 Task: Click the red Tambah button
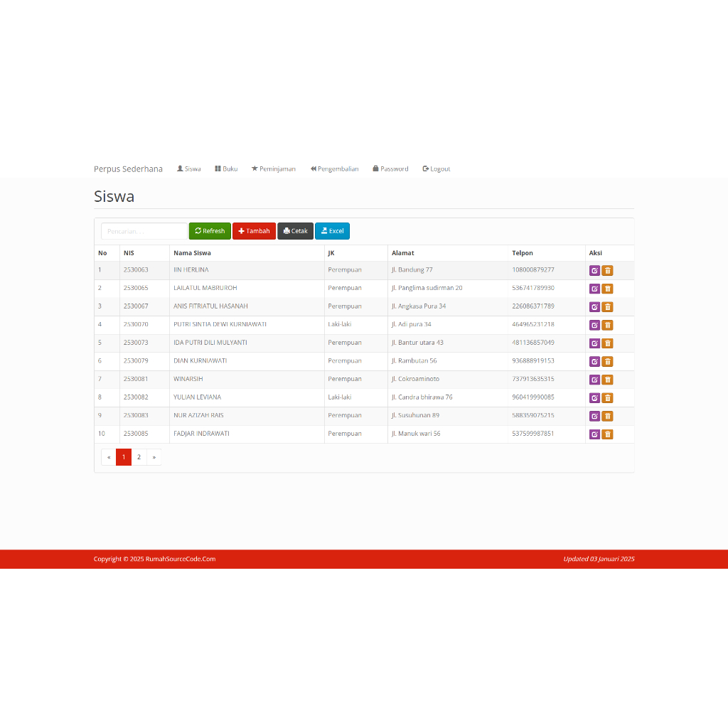(x=254, y=231)
